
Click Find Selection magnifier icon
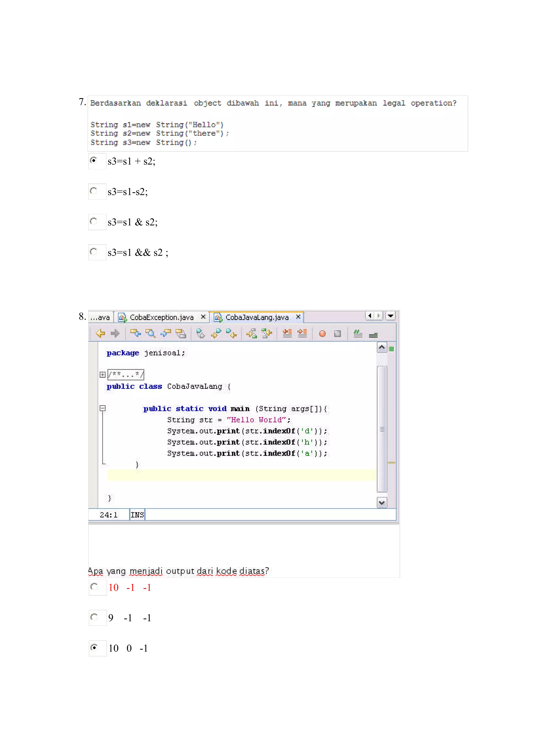(151, 333)
